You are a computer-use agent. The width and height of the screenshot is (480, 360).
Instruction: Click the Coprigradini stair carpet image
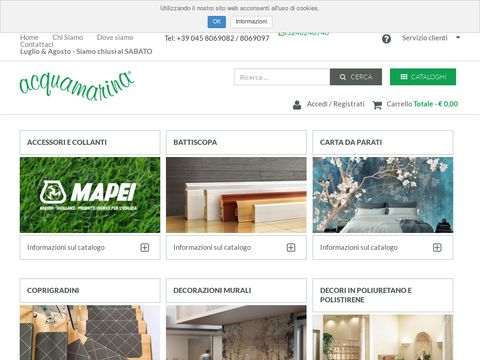click(90, 333)
